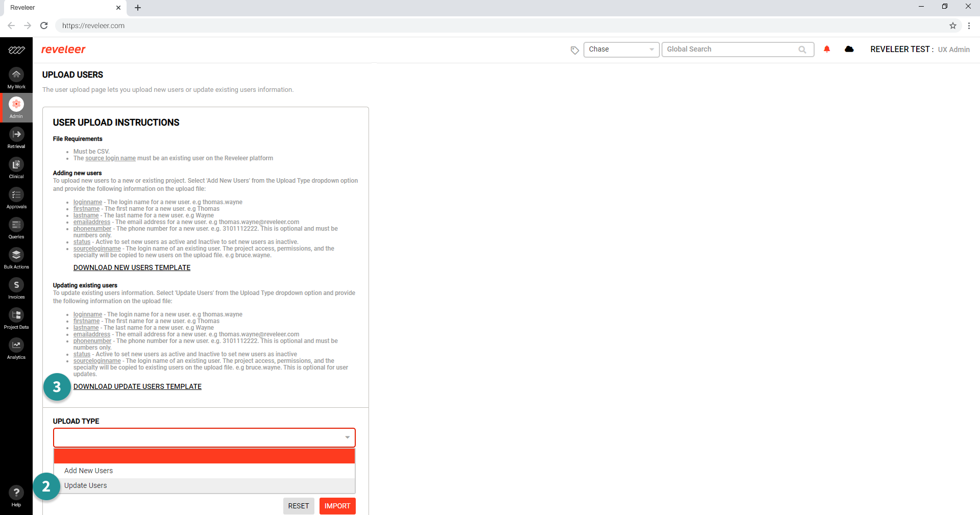Screen dimensions: 980x515
Task: Select Add New Users option
Action: tap(204, 471)
